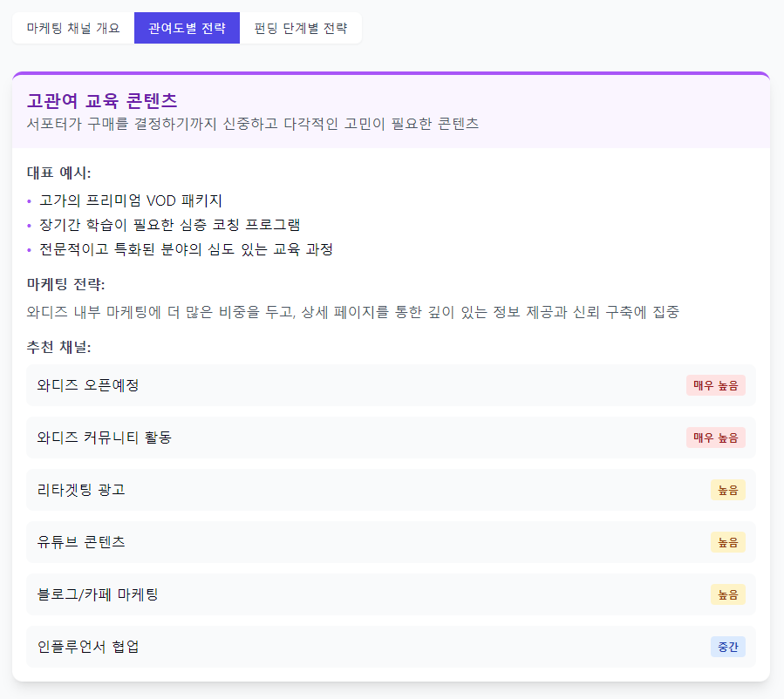Click the 대표 예시 label
The image size is (784, 699).
(58, 173)
